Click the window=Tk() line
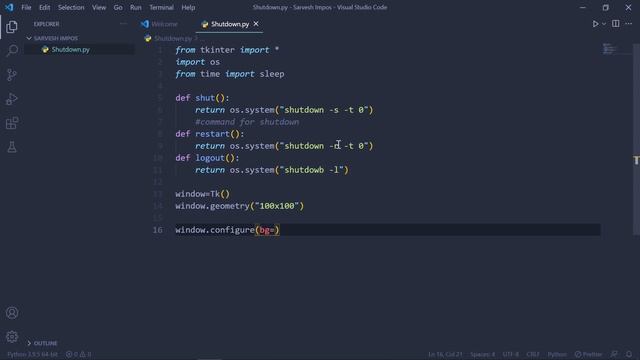Image resolution: width=640 pixels, height=360 pixels. [x=202, y=194]
